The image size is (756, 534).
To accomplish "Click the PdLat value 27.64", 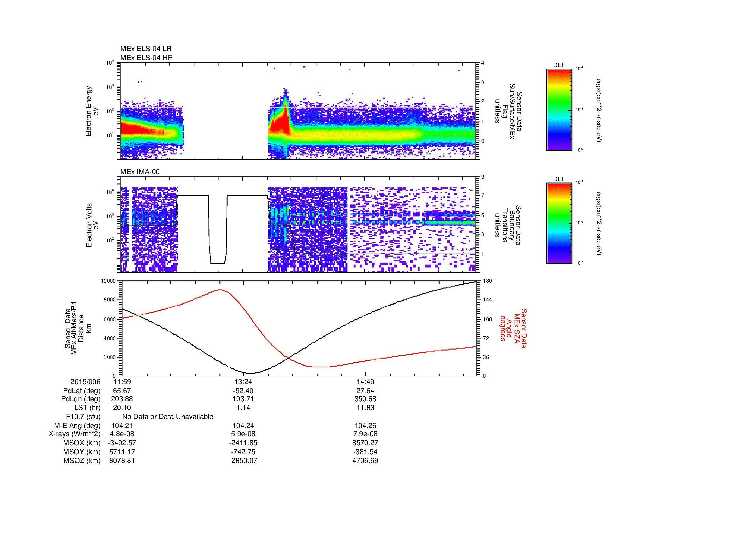I will click(x=365, y=391).
